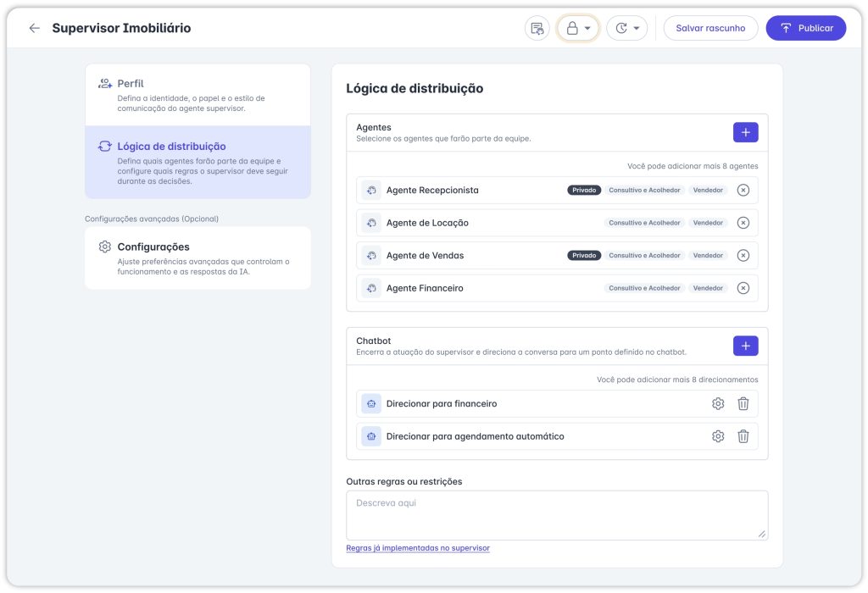868x593 pixels.
Task: Delete Direcionar para agendamento automático with trash icon
Action: coord(743,436)
